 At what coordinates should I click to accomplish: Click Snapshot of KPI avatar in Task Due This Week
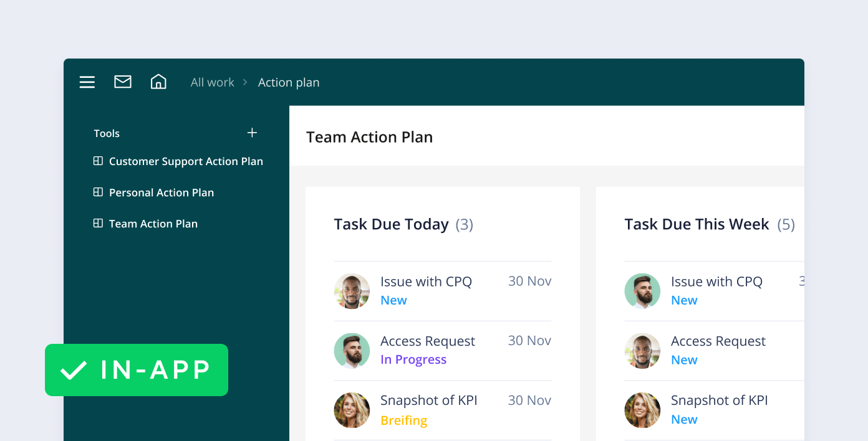642,410
